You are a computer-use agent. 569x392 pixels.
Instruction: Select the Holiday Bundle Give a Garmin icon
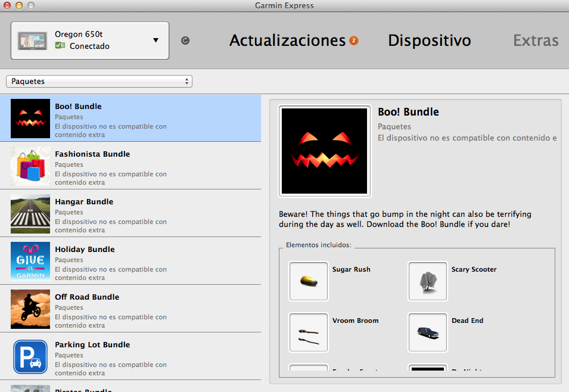click(30, 262)
